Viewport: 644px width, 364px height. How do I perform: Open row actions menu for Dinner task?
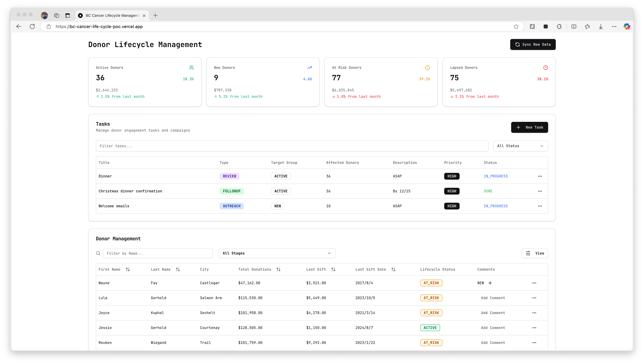pyautogui.click(x=540, y=176)
